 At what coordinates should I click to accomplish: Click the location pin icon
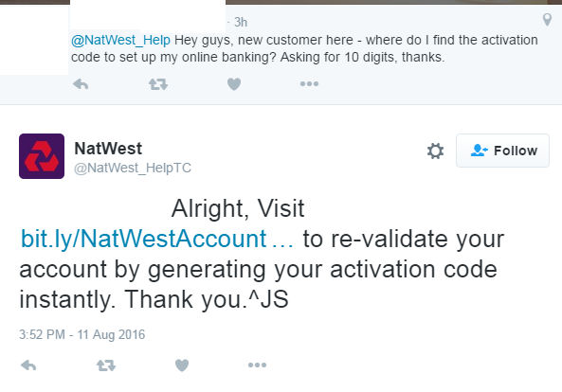(547, 20)
